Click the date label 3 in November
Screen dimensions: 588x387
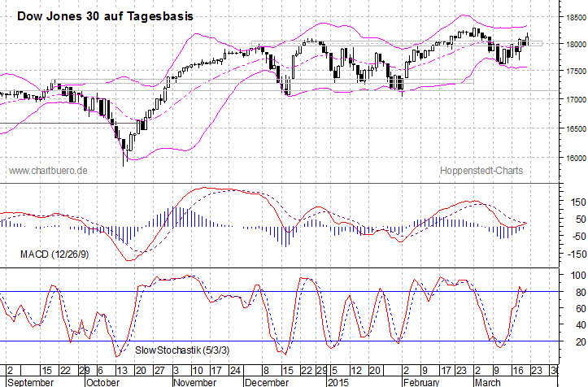pos(176,371)
